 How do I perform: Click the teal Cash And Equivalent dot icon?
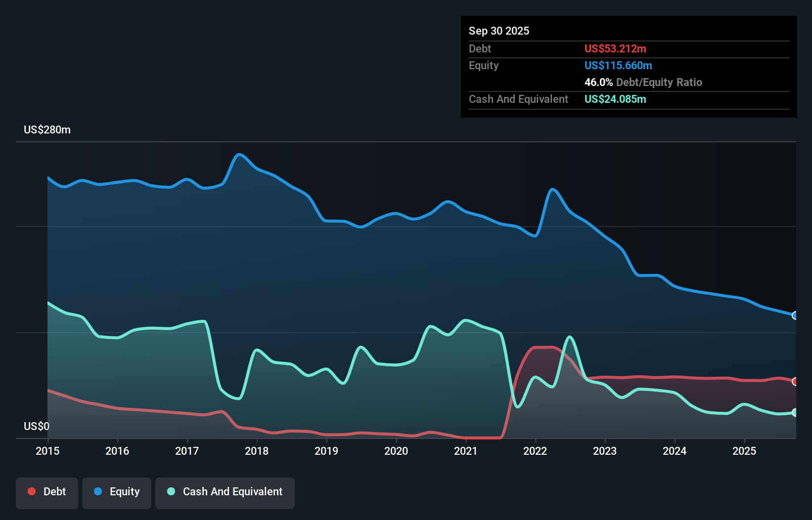point(171,491)
